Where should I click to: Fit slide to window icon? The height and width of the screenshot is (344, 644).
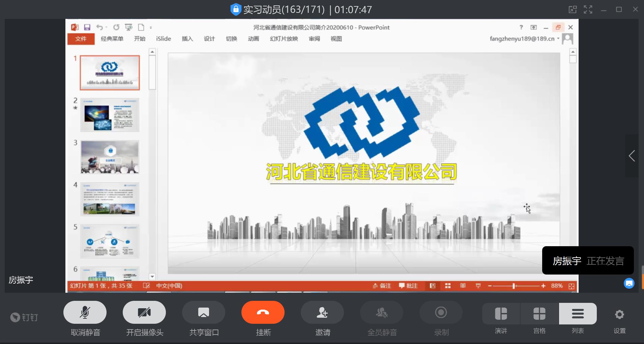coord(572,286)
